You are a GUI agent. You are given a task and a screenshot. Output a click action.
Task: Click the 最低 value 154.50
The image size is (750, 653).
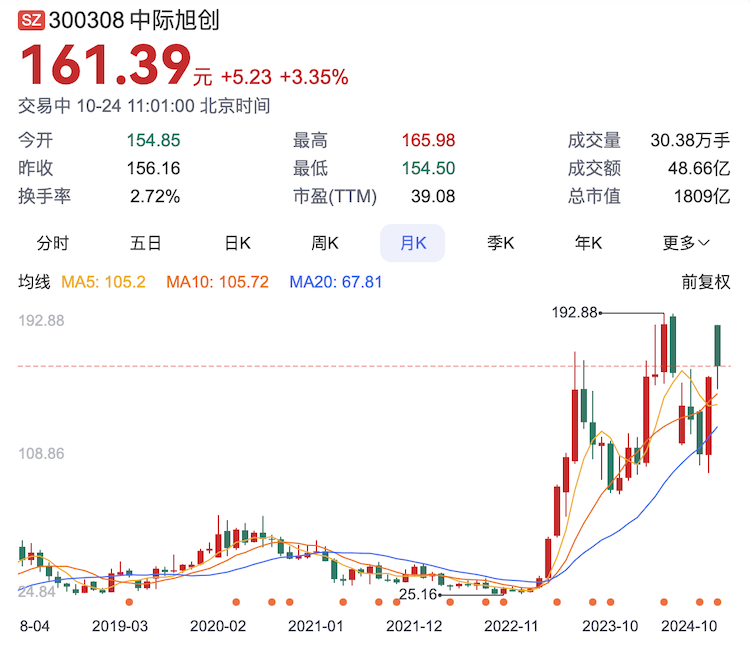pyautogui.click(x=428, y=168)
